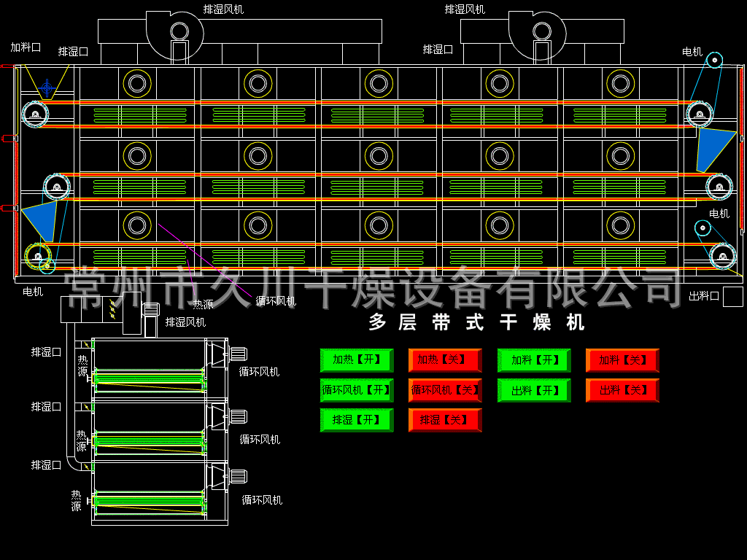747x560 pixels.
Task: Select the top-right 电机 motor pulley
Action: [715, 60]
